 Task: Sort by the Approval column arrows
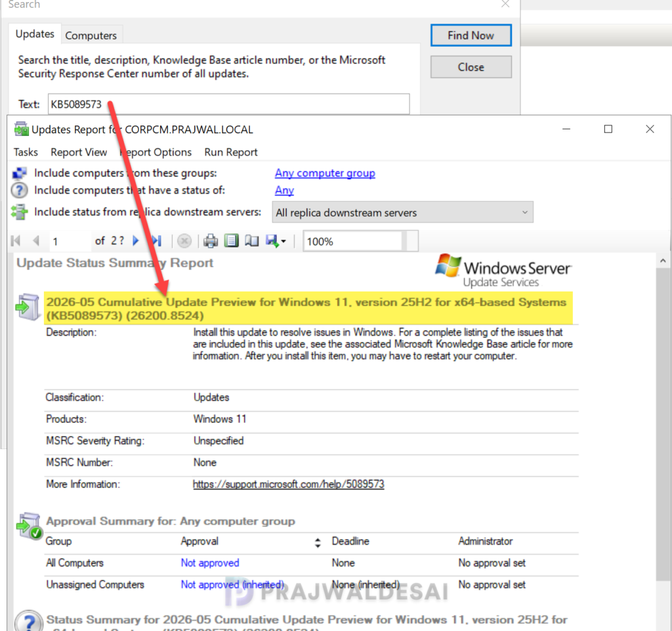pos(318,543)
